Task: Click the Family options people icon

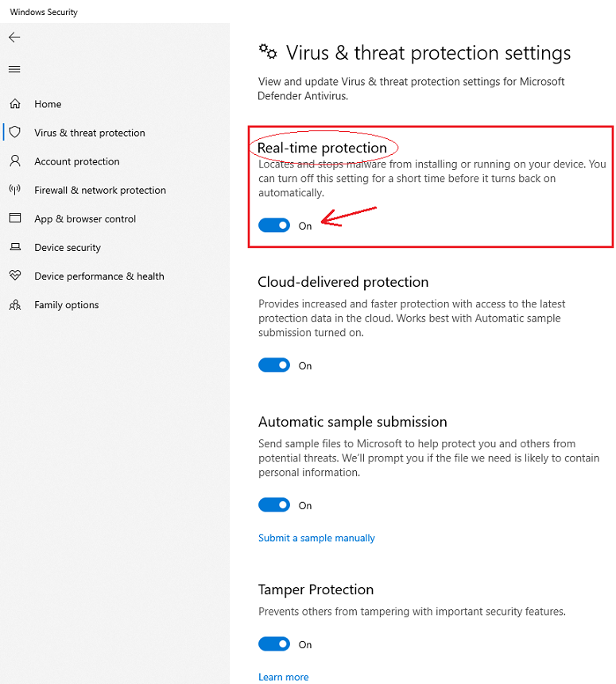Action: pyautogui.click(x=14, y=305)
